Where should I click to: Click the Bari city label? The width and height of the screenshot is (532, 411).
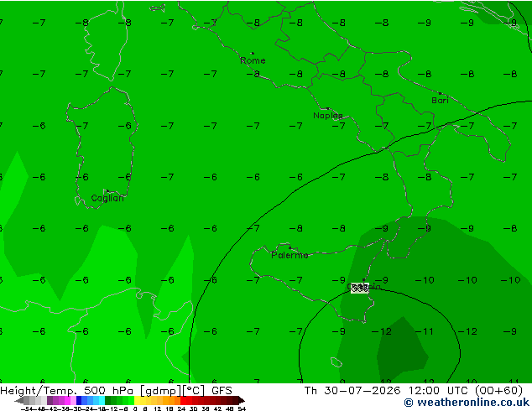click(440, 101)
